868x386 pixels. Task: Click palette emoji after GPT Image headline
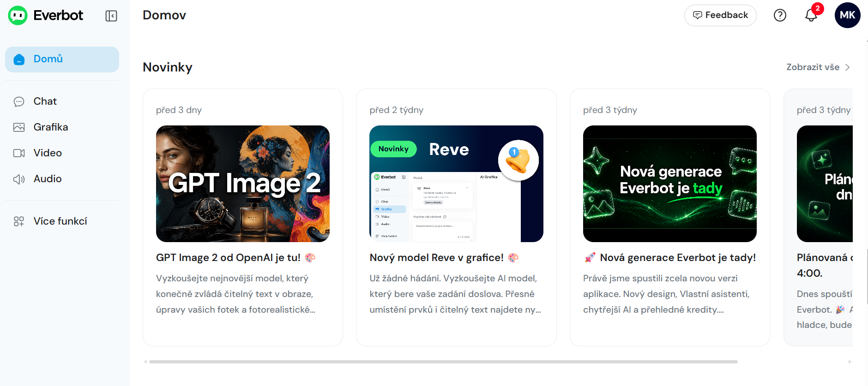310,258
